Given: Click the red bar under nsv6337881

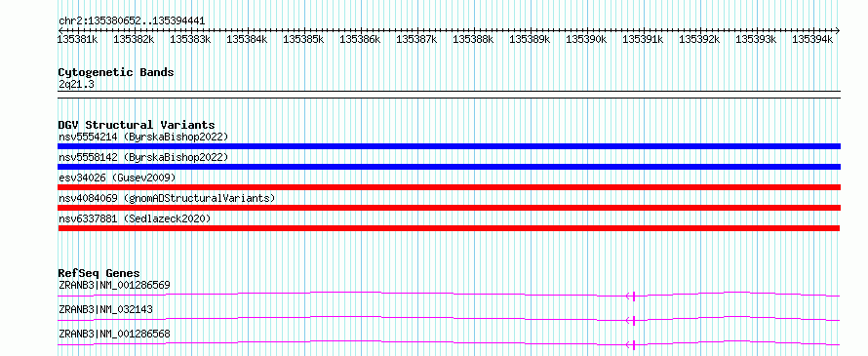Looking at the screenshot, I should click(x=449, y=228).
